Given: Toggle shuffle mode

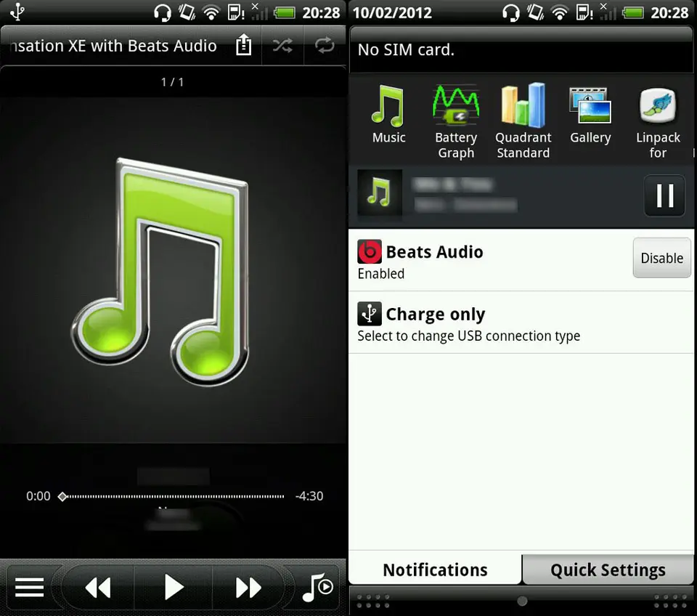Looking at the screenshot, I should [282, 46].
